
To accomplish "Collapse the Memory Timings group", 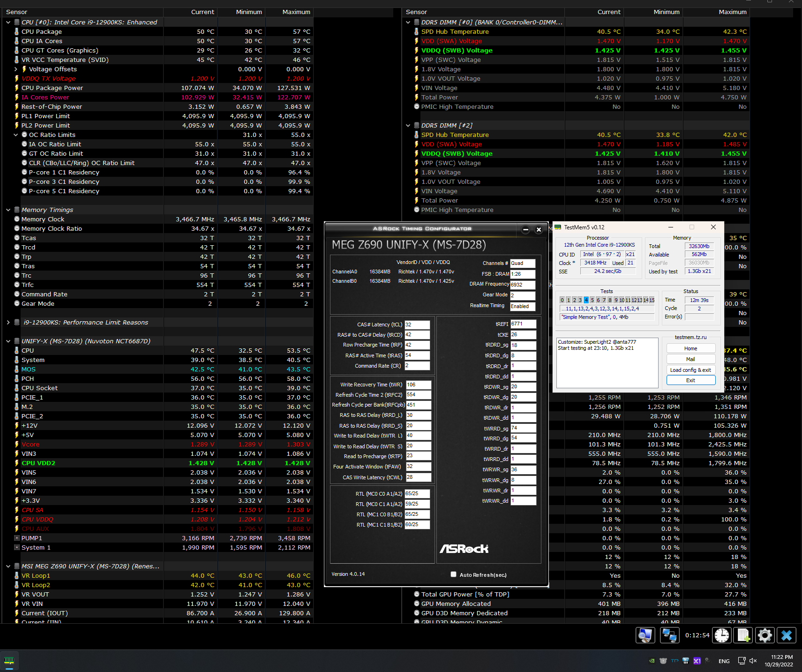I will click(8, 210).
